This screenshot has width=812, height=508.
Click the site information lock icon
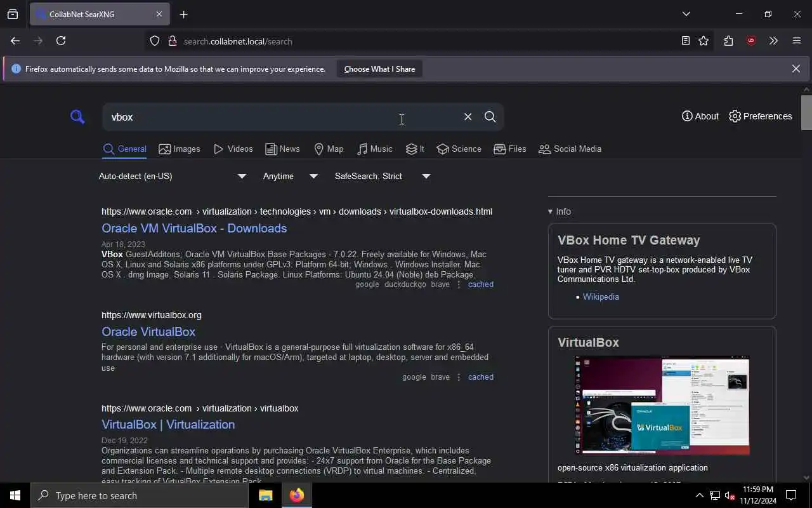[172, 41]
